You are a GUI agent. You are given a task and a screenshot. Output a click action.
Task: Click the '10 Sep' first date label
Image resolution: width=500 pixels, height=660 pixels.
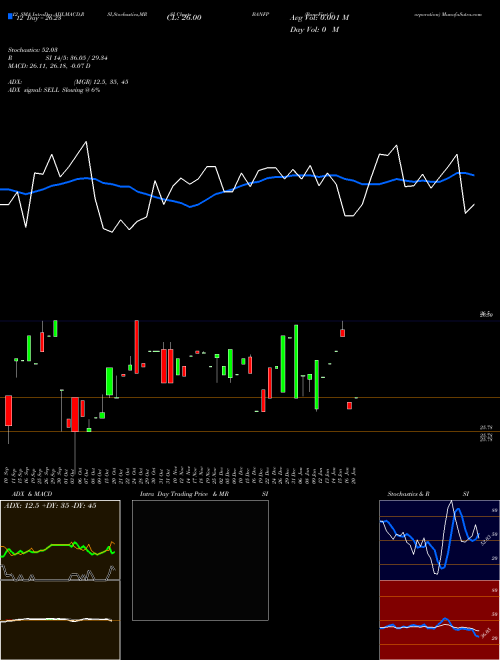click(x=8, y=475)
